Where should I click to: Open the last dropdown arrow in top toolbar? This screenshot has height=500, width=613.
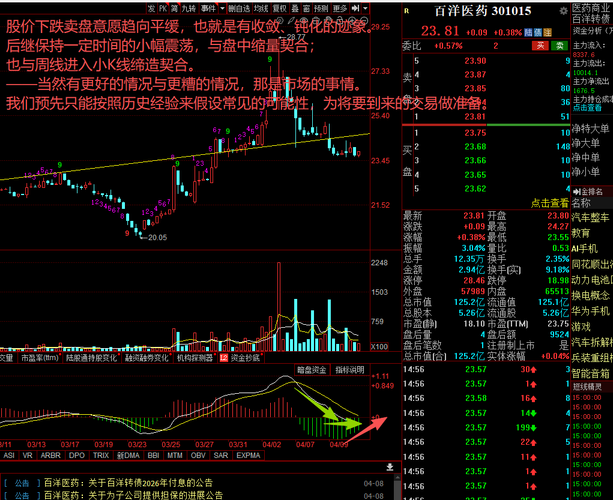point(365,8)
